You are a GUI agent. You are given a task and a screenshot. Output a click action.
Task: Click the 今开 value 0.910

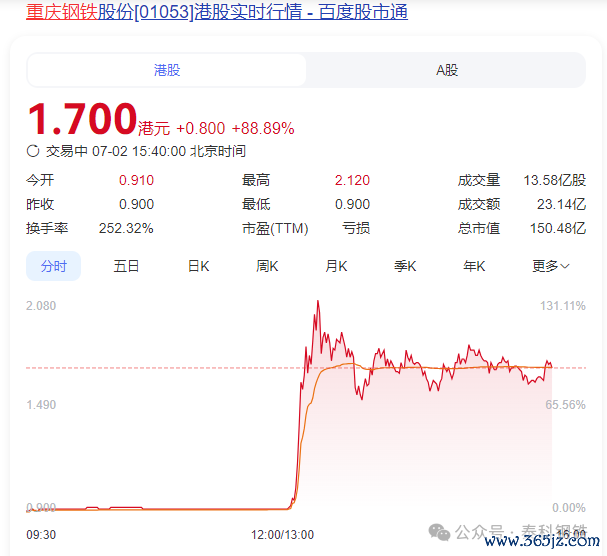point(136,180)
